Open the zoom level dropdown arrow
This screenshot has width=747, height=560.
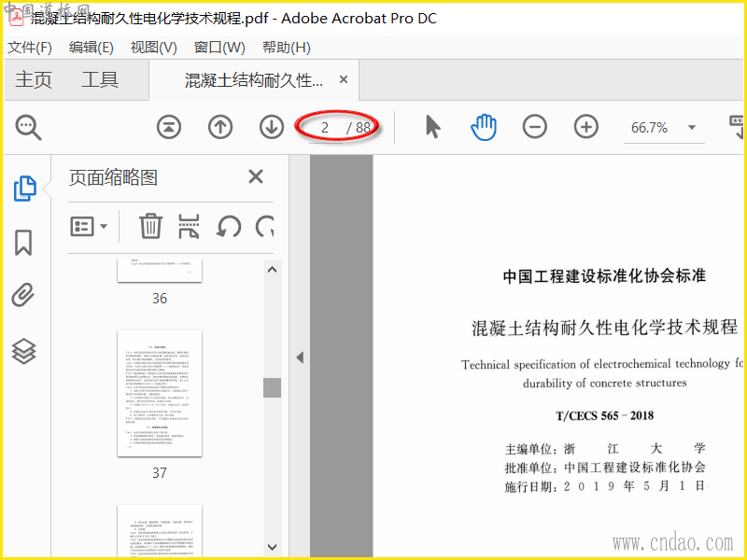coord(692,127)
